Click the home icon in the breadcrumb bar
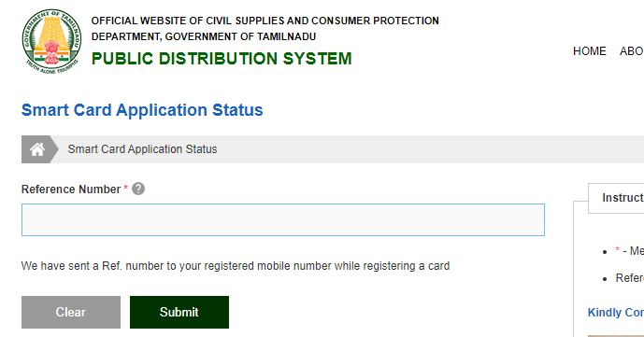 click(x=37, y=149)
